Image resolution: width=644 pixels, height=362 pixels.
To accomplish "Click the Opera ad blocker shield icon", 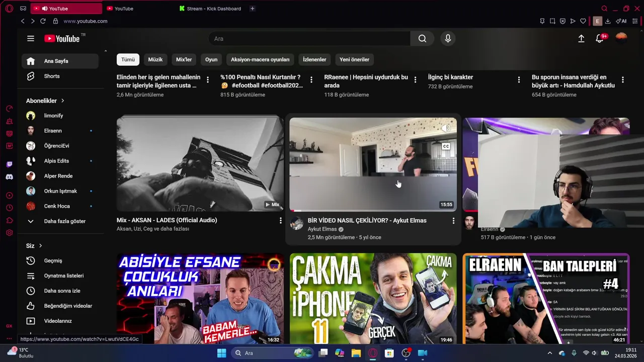I will [x=562, y=21].
